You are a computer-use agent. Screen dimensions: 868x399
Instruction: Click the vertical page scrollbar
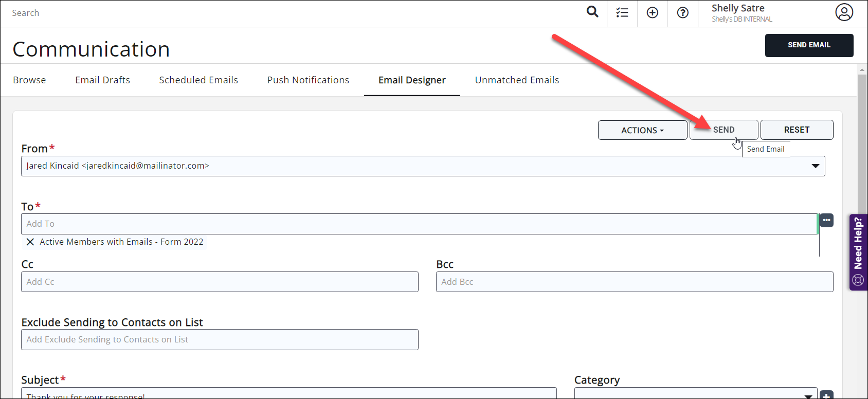[862, 144]
